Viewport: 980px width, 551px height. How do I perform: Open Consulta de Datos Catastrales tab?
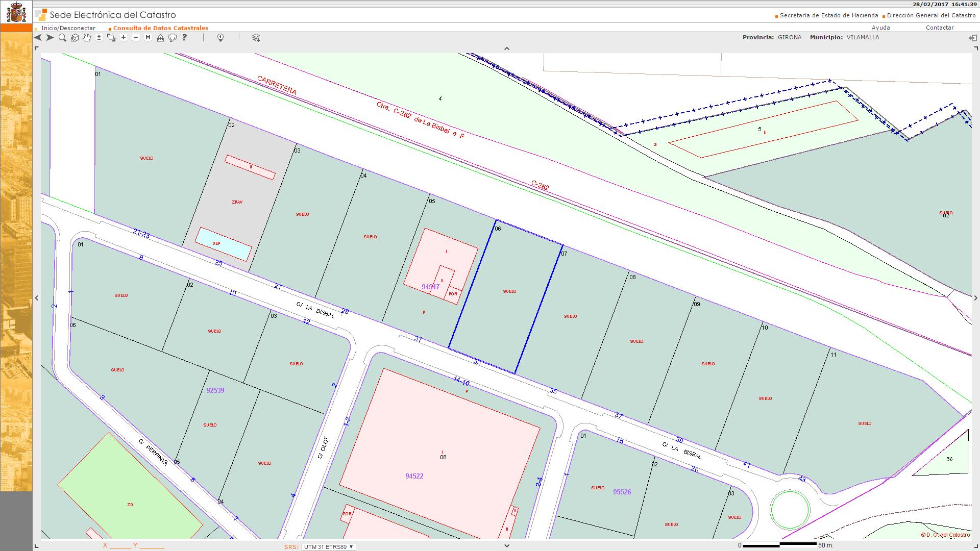(160, 28)
